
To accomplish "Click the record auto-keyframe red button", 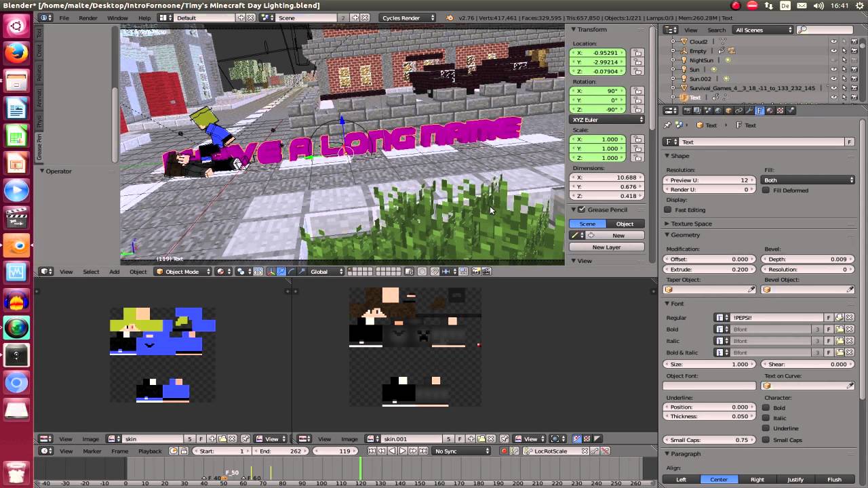I will (504, 451).
